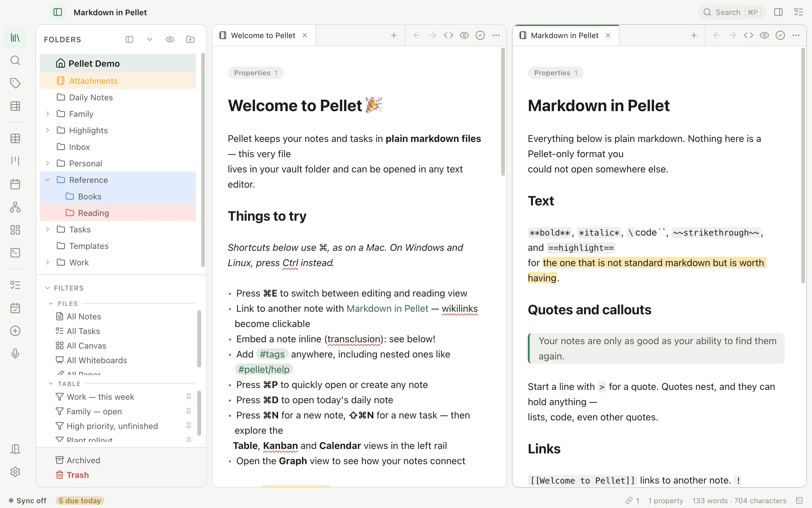Click the microphone icon in left rail
Screen dimensions: 812x508
point(15,353)
